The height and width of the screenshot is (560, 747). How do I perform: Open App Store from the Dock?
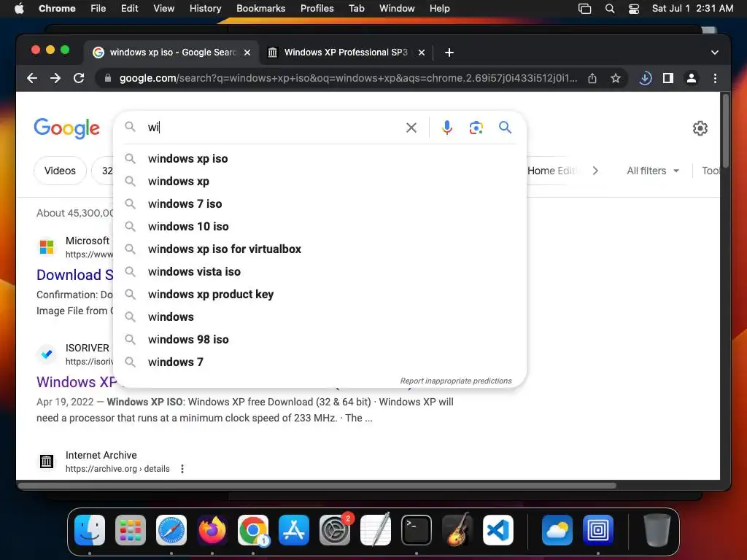[x=294, y=529]
